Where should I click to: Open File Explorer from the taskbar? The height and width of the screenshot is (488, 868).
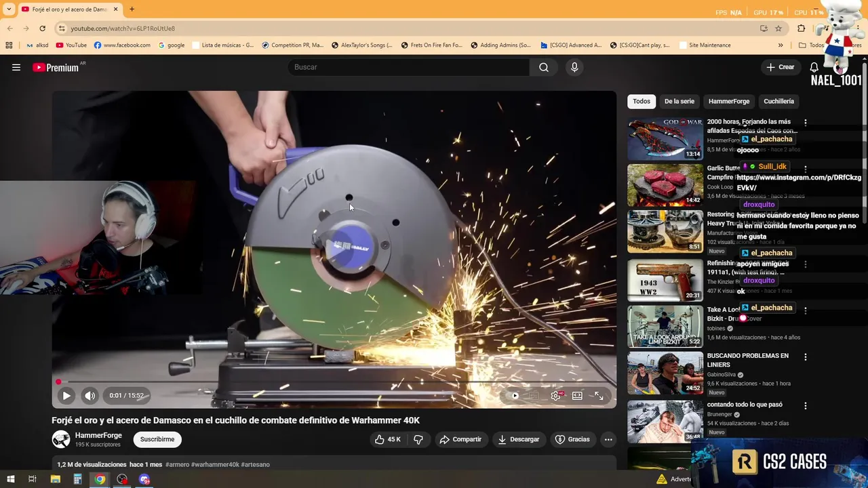point(56,479)
